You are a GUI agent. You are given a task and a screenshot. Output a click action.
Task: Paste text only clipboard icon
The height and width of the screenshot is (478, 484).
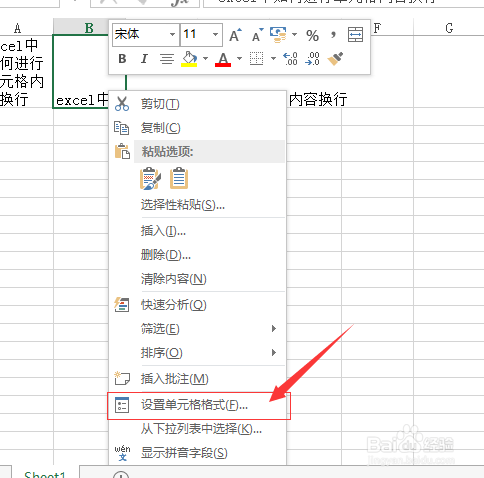(179, 179)
